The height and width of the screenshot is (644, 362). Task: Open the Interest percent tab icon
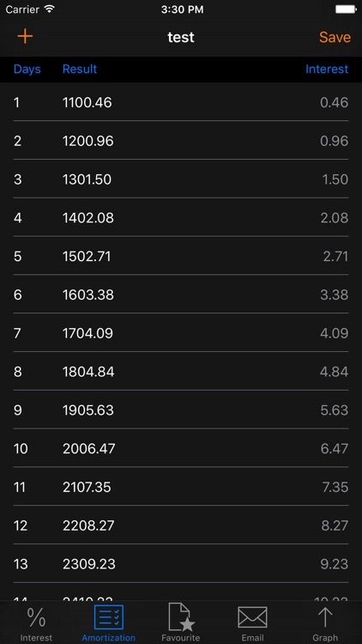37,618
